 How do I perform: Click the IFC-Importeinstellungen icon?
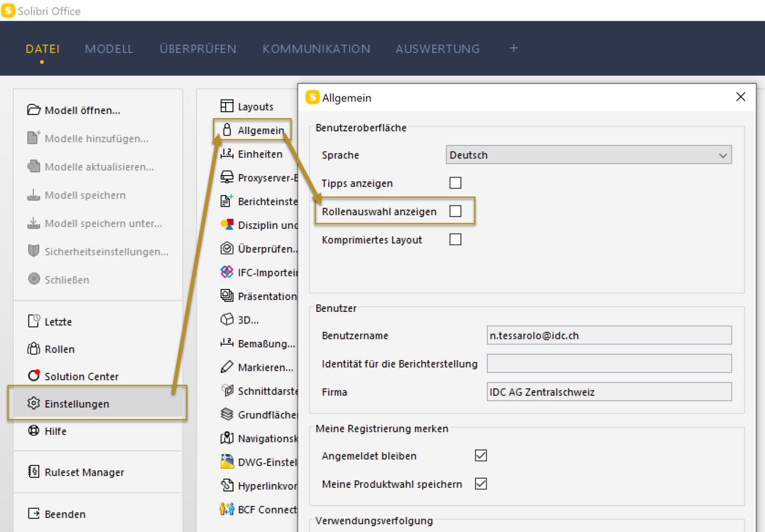tap(227, 272)
